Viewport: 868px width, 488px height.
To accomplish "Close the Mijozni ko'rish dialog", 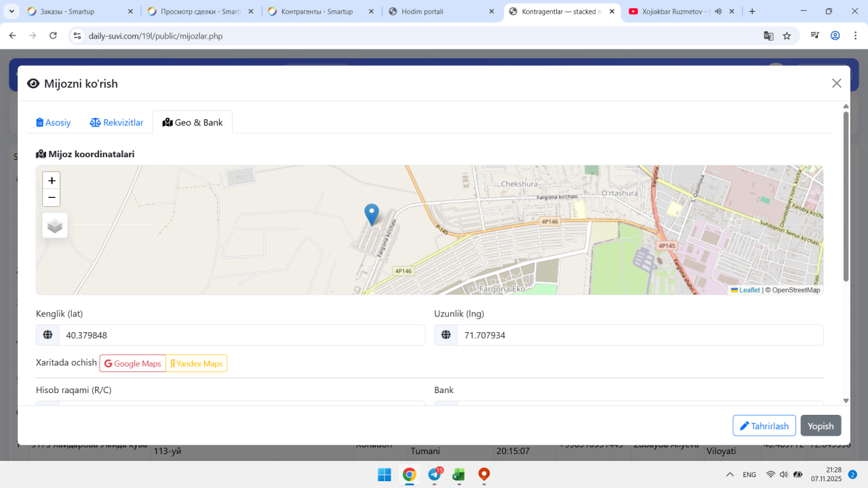I will 837,83.
